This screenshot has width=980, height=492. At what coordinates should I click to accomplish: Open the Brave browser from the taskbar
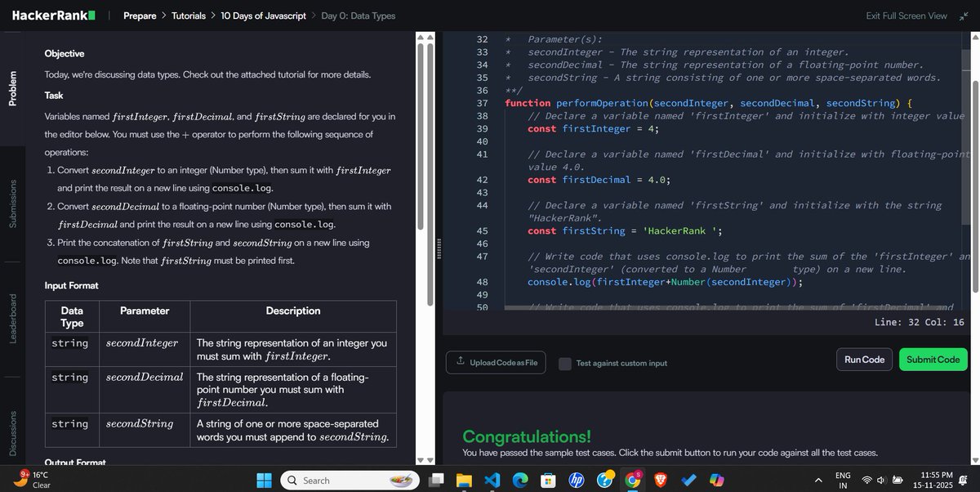661,480
